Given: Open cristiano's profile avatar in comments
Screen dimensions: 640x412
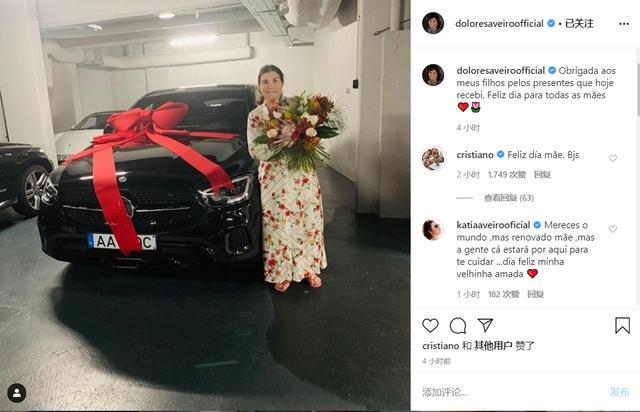Looking at the screenshot, I should pyautogui.click(x=433, y=158).
